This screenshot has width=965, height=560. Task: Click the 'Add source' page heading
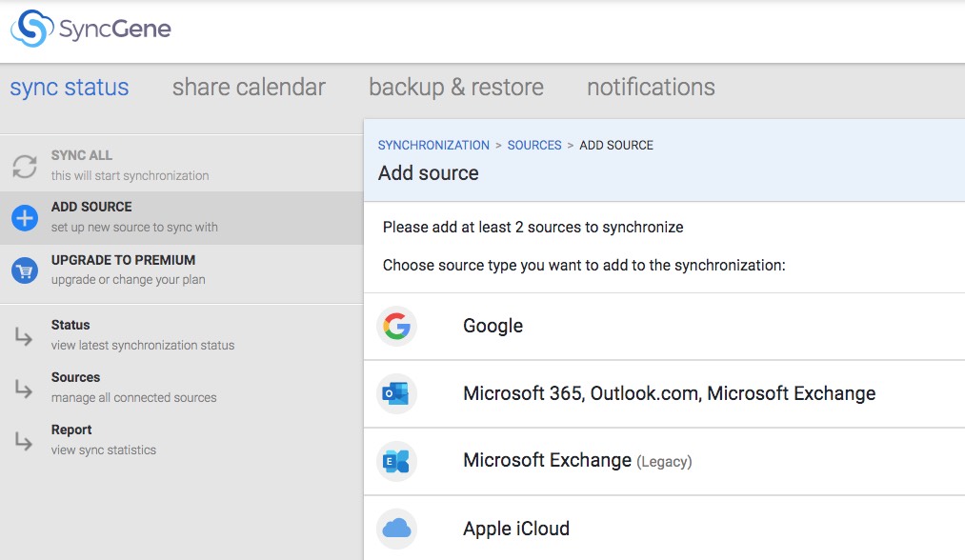pyautogui.click(x=429, y=173)
